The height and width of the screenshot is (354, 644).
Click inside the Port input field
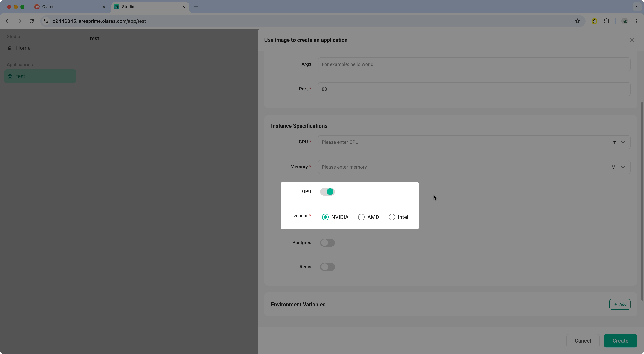click(425, 89)
